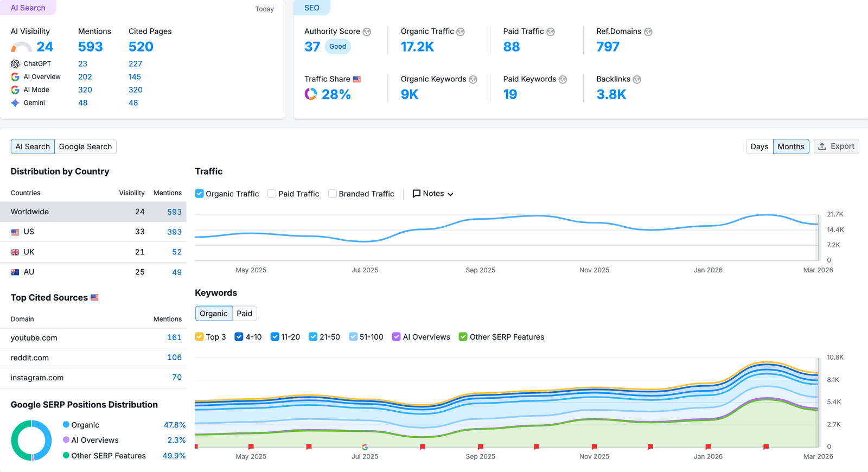Click the Paid Traffic info icon

coord(551,32)
